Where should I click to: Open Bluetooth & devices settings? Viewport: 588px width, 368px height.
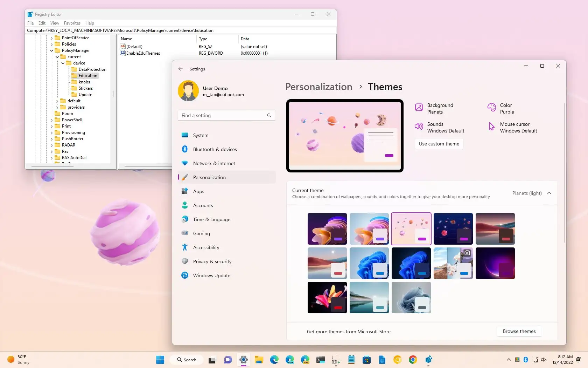[215, 149]
